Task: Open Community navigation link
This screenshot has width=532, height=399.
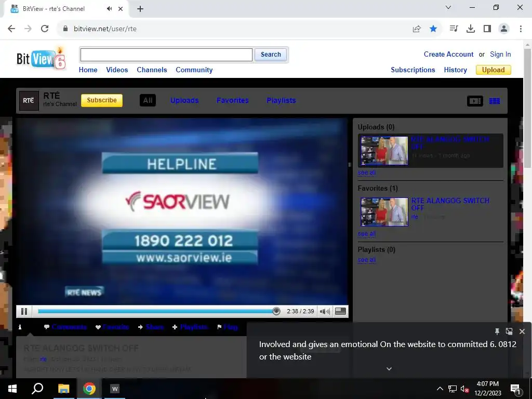Action: coord(194,70)
